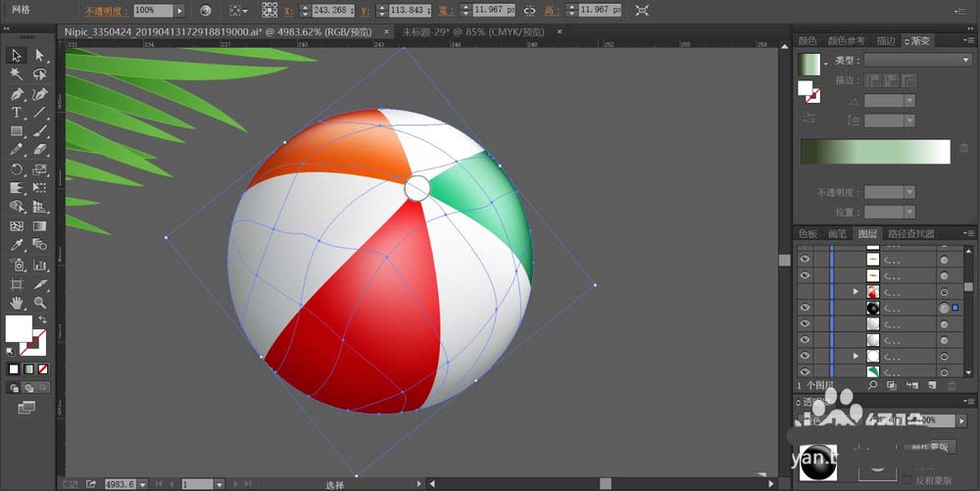This screenshot has width=980, height=491.
Task: Select the Selection (black arrow) tool
Action: point(17,55)
